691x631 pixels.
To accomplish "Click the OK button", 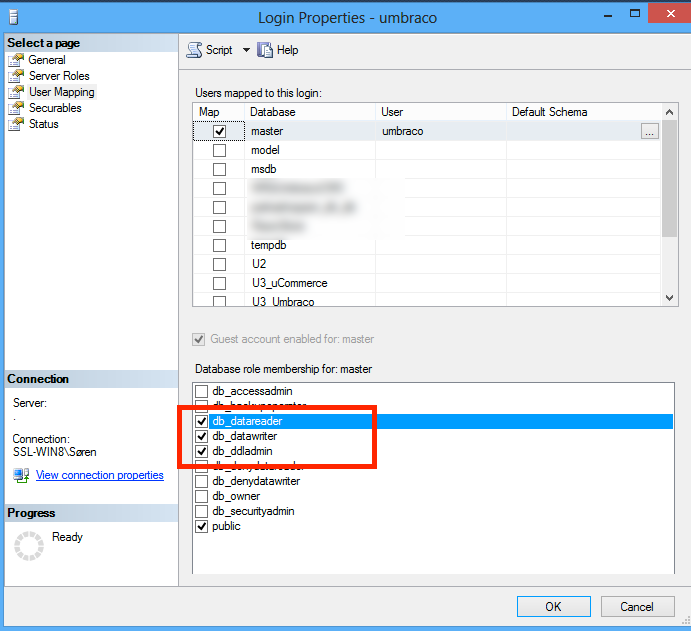I will click(x=554, y=607).
